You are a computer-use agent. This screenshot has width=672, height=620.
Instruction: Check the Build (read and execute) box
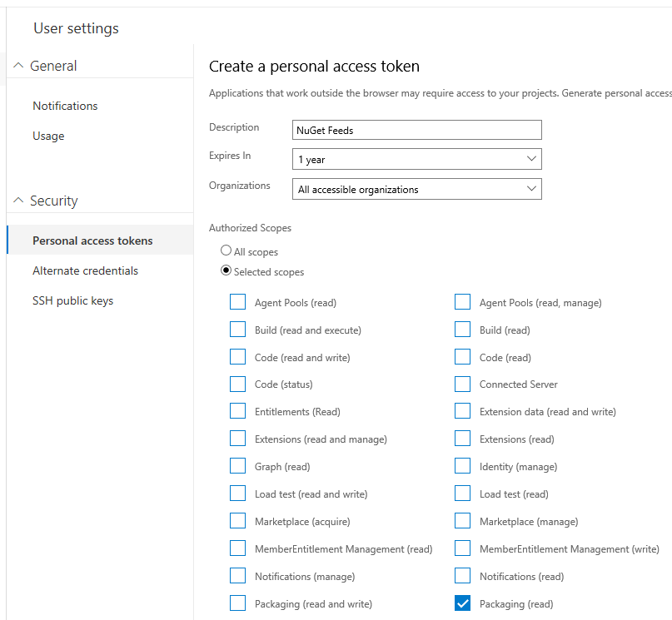(x=238, y=330)
